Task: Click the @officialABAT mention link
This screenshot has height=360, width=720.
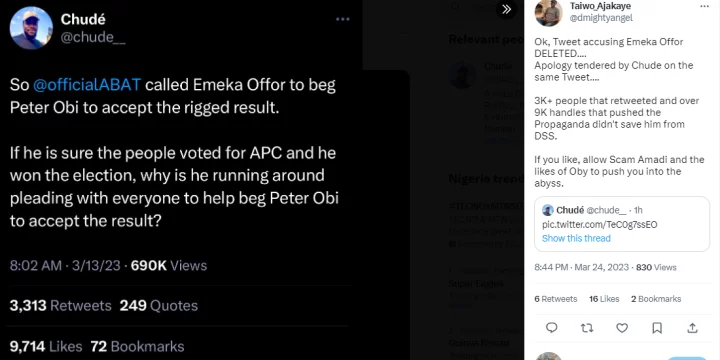Action: [87, 85]
